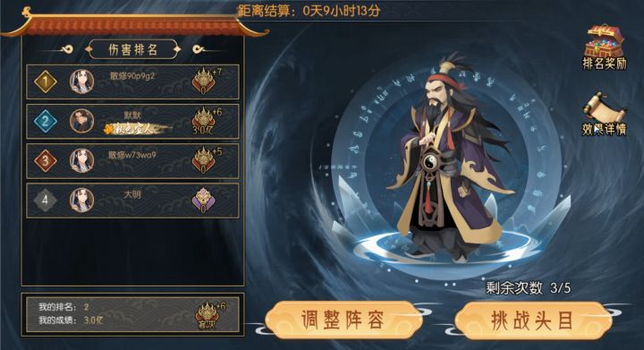Click the blue rank 2 diamond badge
This screenshot has width=644, height=350.
click(46, 121)
